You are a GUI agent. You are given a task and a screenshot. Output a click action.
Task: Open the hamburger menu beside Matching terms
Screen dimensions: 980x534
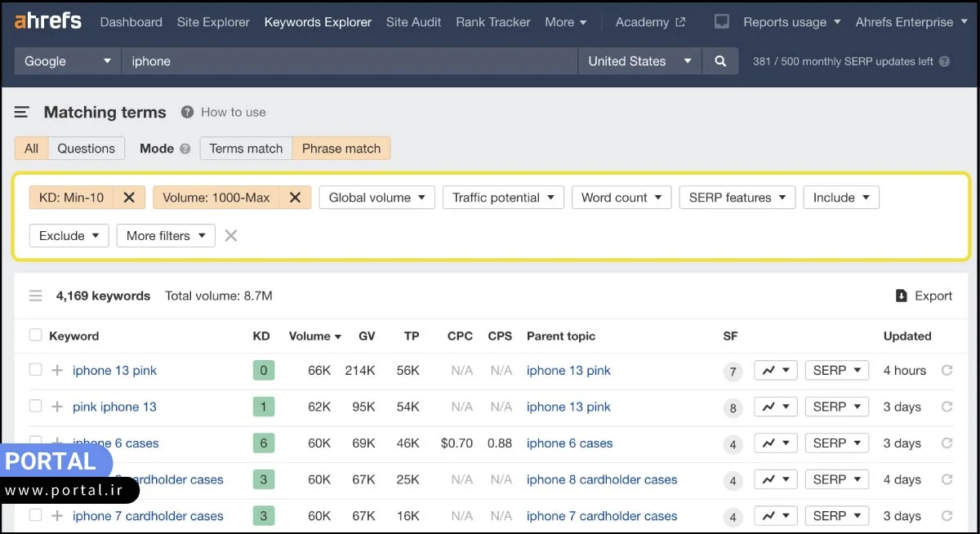22,113
